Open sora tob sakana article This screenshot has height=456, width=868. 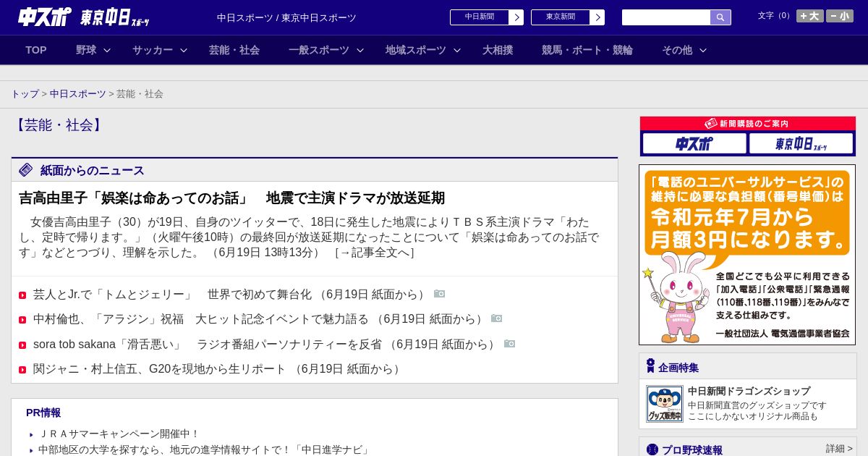click(265, 345)
